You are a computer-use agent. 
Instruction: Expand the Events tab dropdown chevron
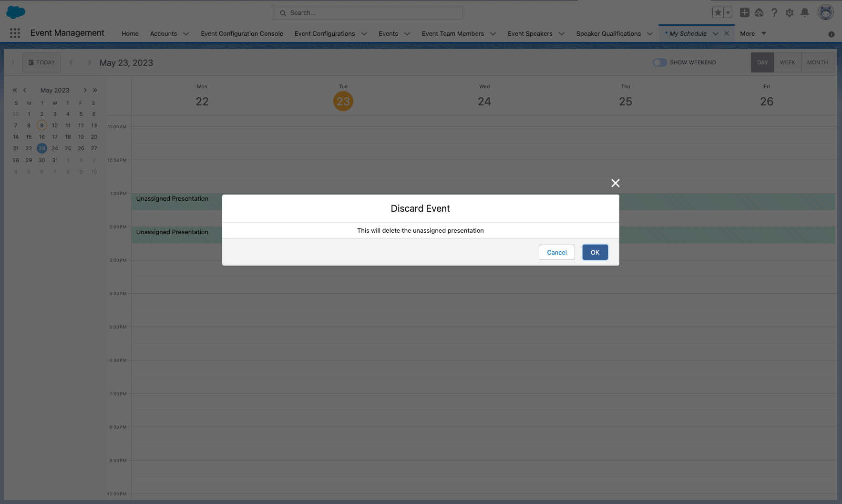407,34
